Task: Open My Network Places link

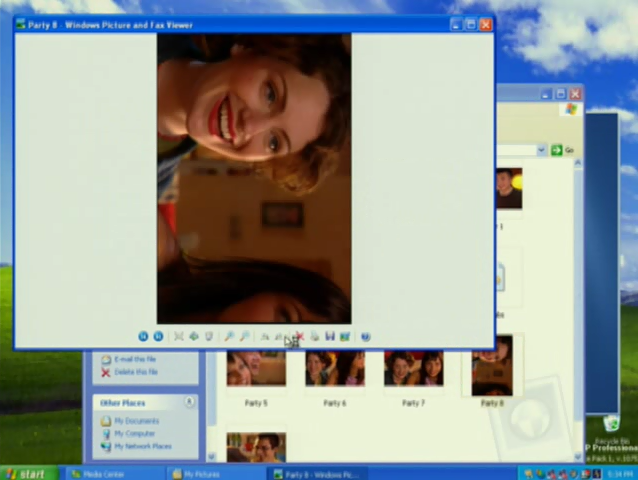Action: (x=142, y=446)
